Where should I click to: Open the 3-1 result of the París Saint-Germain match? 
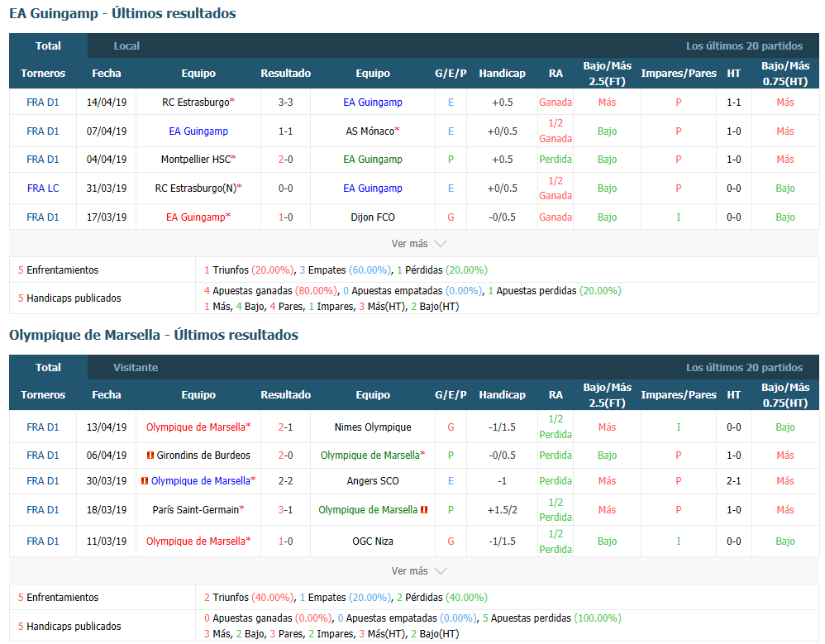(x=286, y=509)
